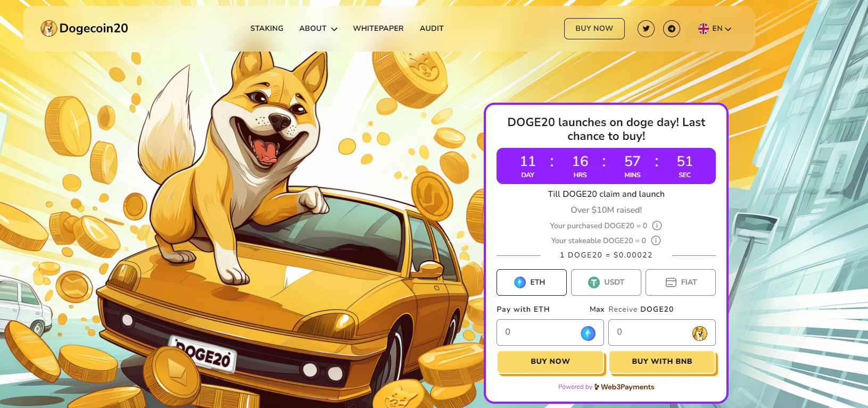This screenshot has width=868, height=408.
Task: Click the BUY WITH BNB button
Action: 662,362
